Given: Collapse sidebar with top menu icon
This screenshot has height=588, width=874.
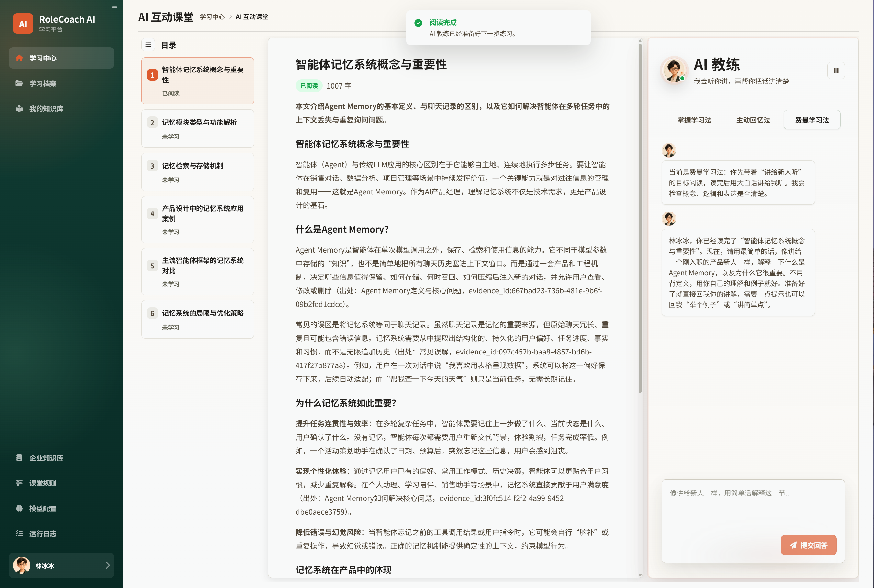Looking at the screenshot, I should pos(115,7).
